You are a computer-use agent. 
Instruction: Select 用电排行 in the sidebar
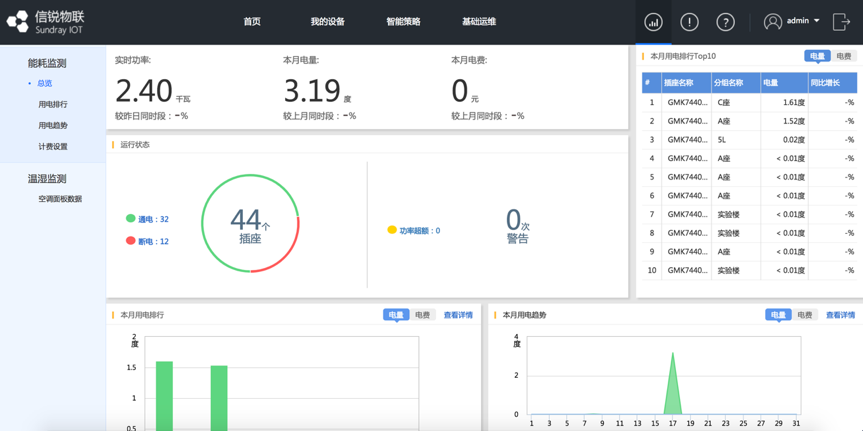coord(53,104)
